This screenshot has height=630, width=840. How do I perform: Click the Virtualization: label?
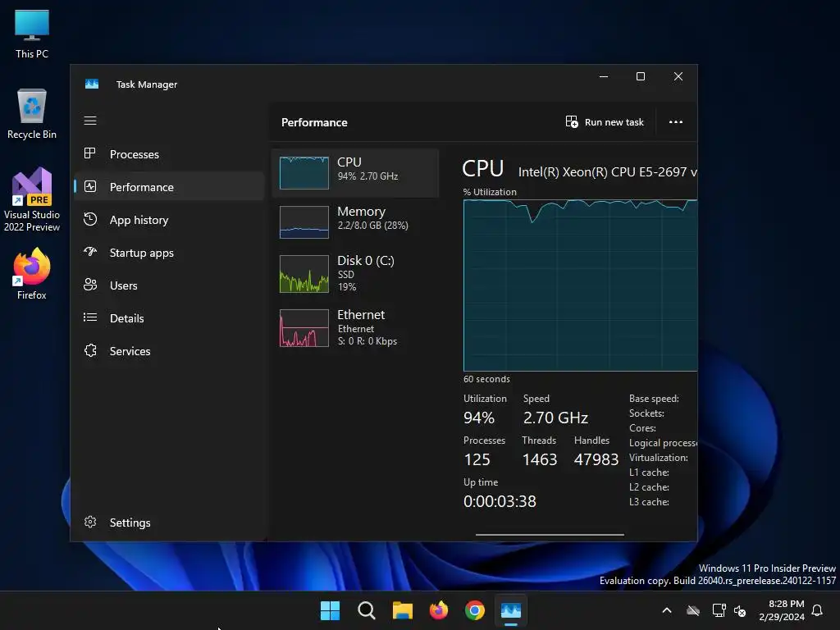point(659,458)
